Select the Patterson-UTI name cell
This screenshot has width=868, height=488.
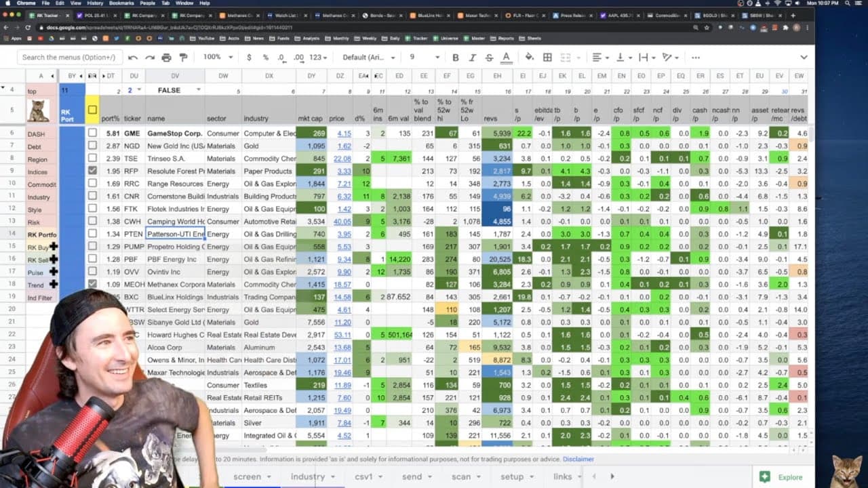[x=175, y=234]
